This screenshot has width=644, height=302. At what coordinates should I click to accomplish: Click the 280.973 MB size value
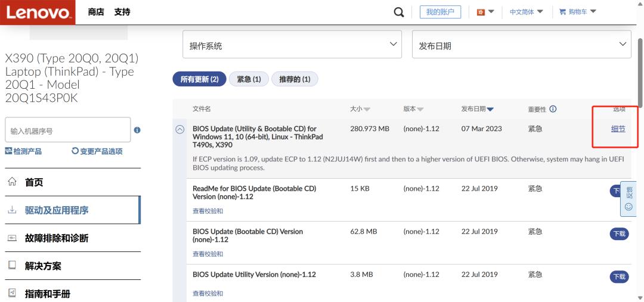370,129
